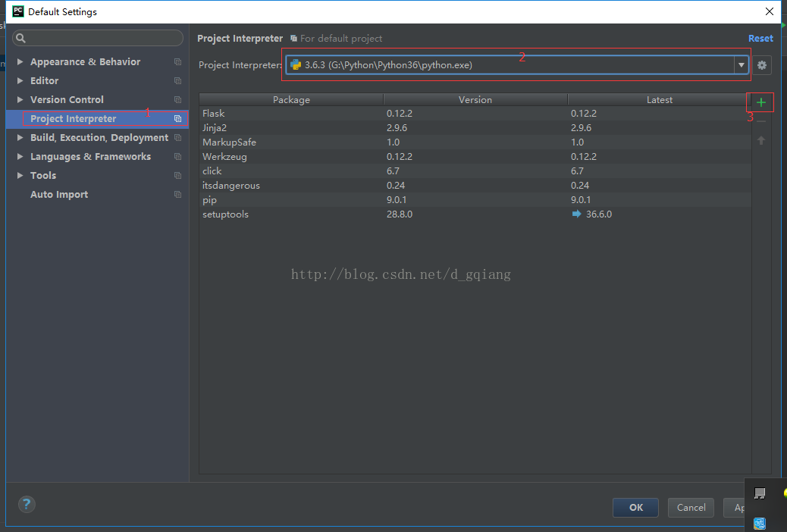Viewport: 787px width, 532px height.
Task: Click the PyCharm logo in title bar
Action: tap(18, 11)
